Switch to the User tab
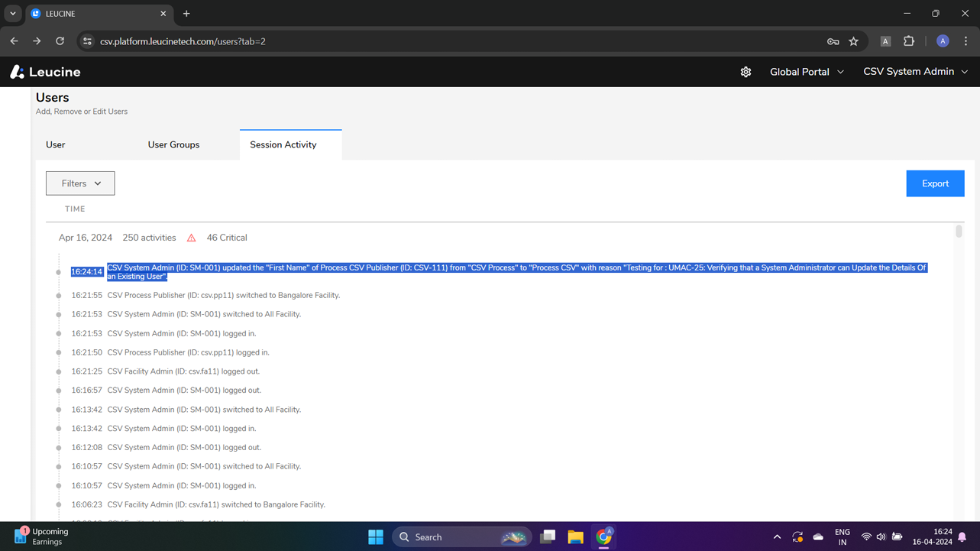The height and width of the screenshot is (551, 980). tap(56, 144)
